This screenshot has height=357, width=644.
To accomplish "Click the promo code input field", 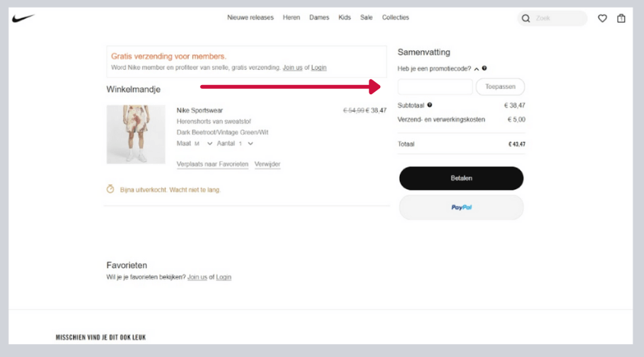I will tap(435, 87).
